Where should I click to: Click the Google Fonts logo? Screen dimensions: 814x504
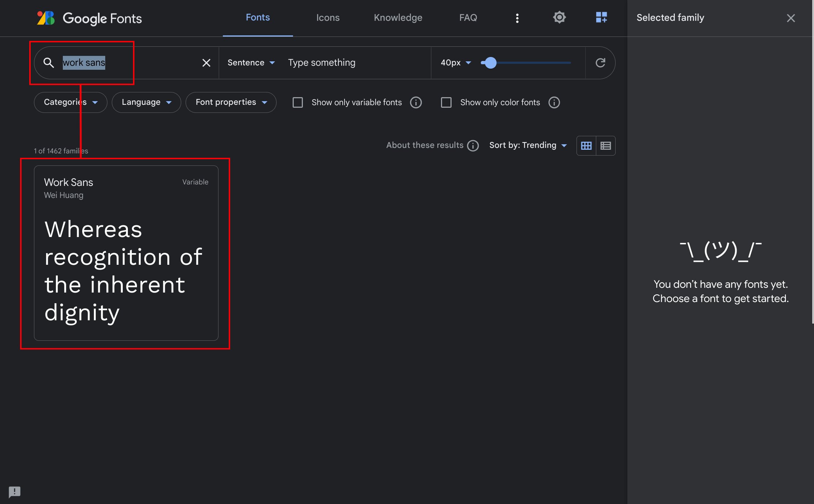90,18
